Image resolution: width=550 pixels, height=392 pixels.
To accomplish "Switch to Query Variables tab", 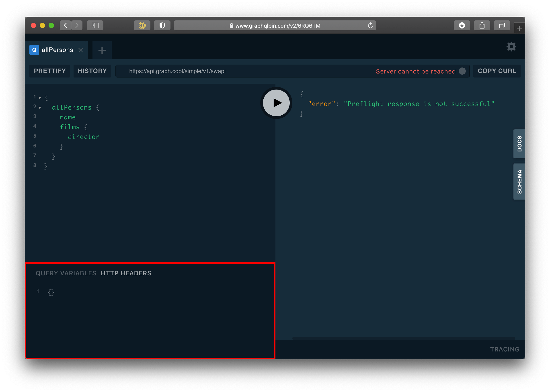I will click(66, 273).
